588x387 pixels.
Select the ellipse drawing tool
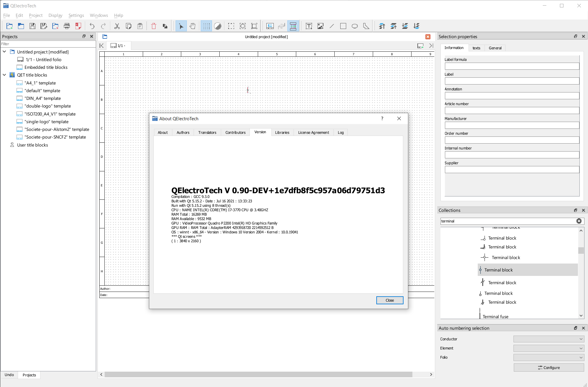(354, 26)
